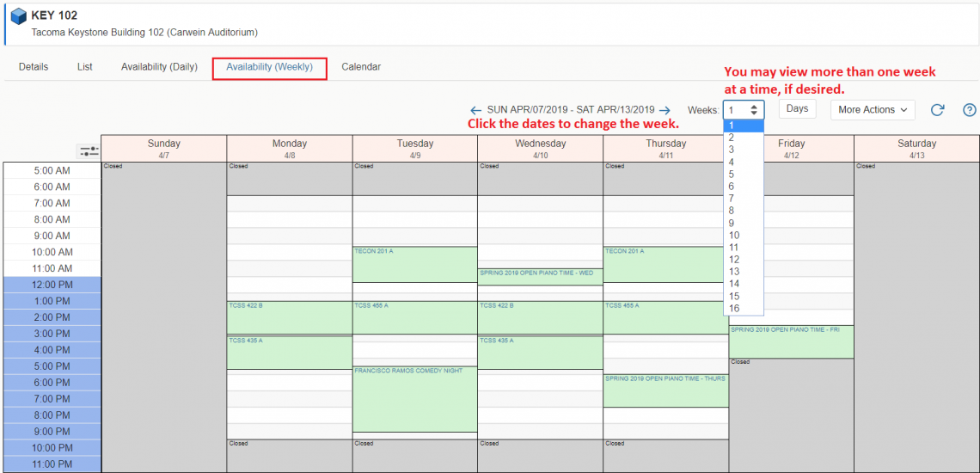This screenshot has width=980, height=473.
Task: Switch to the Calendar tab
Action: (x=361, y=67)
